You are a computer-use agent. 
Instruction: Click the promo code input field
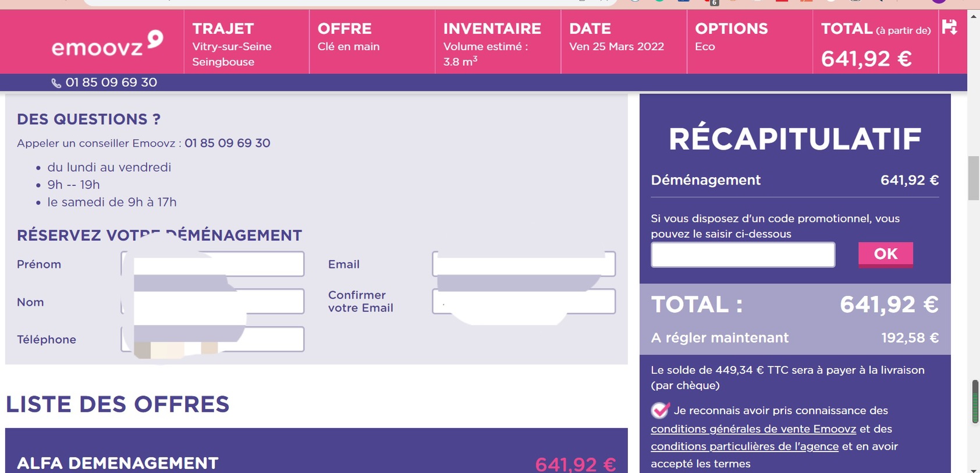(x=743, y=255)
